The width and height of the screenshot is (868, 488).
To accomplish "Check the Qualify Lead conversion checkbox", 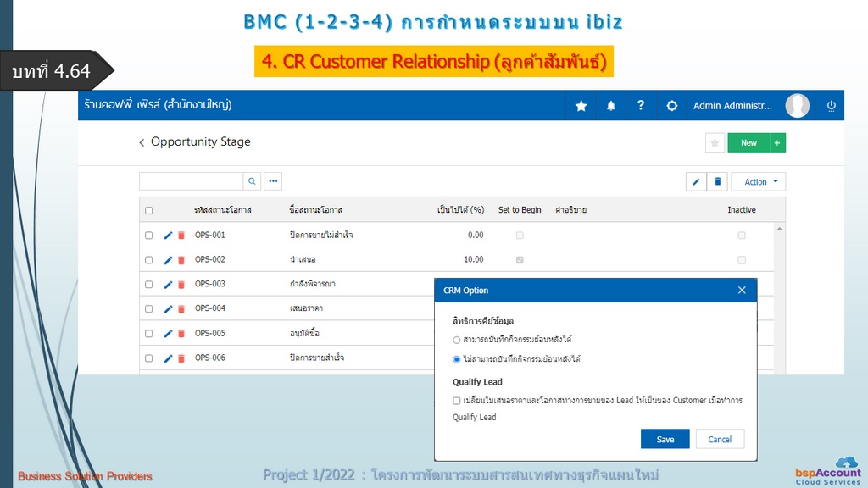I will pyautogui.click(x=457, y=401).
